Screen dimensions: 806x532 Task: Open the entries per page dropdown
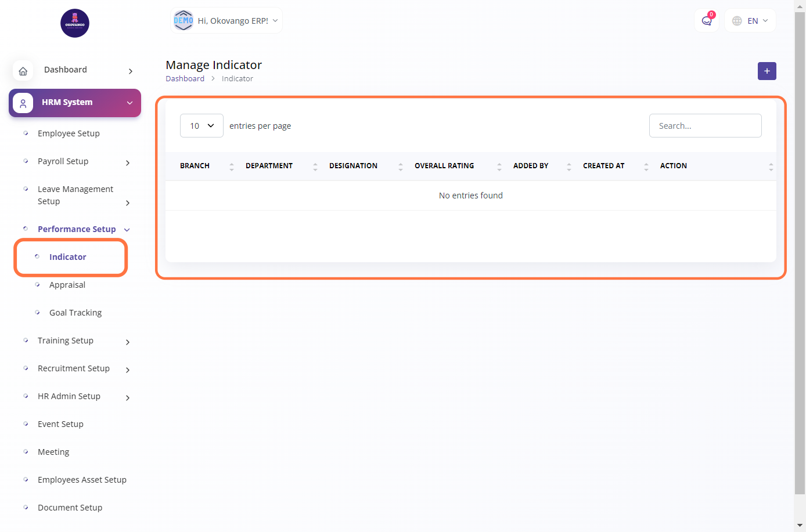point(201,126)
